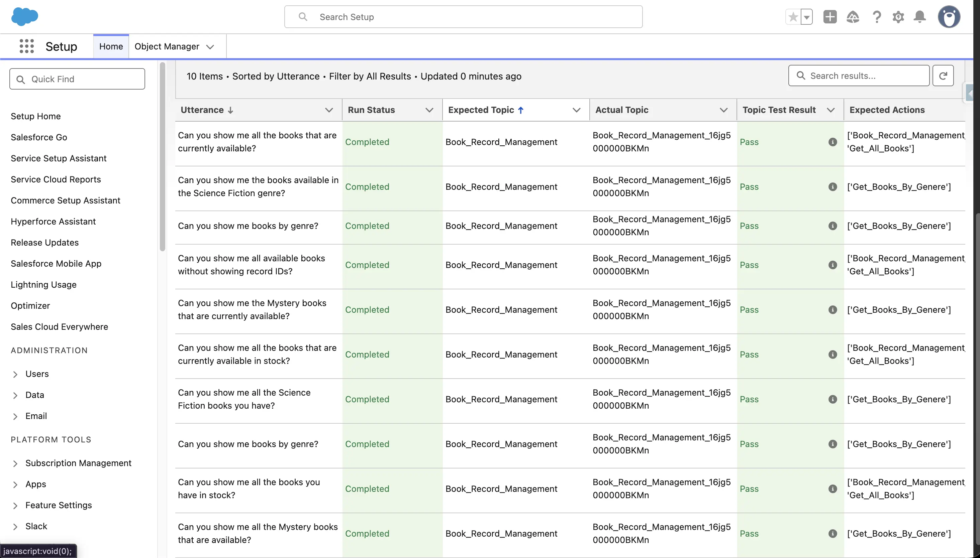Click the Salesforce cloud logo
This screenshot has height=558, width=980.
tap(24, 16)
